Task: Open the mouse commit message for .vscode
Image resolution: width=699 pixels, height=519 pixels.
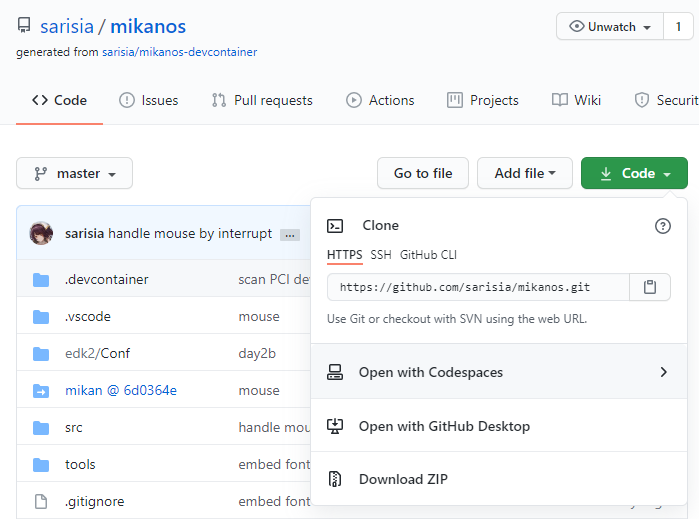Action: tap(259, 317)
